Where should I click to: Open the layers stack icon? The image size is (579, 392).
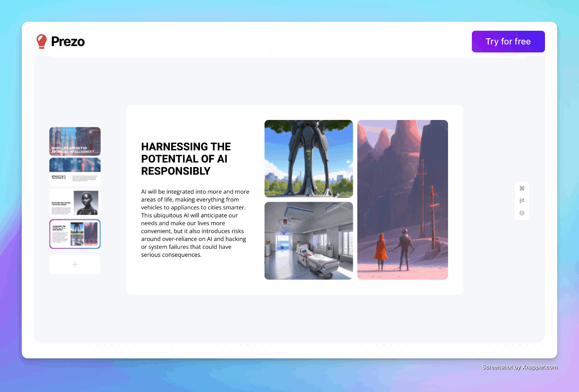coord(522,213)
